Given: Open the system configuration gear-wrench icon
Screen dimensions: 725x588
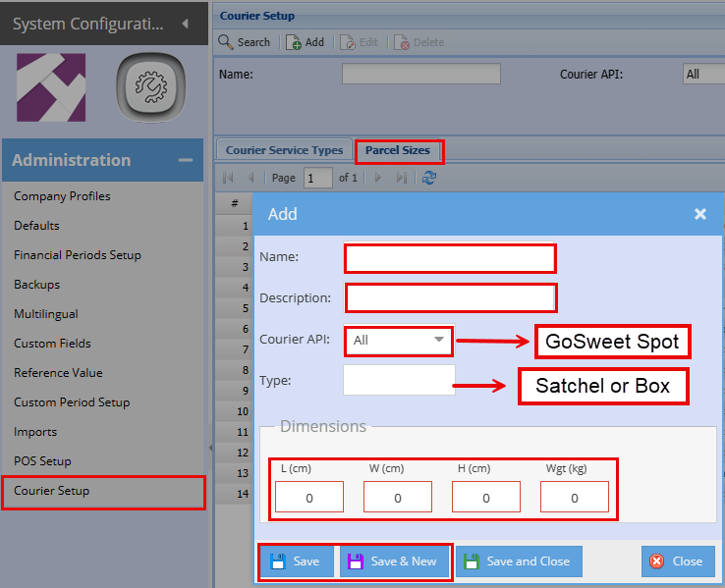Looking at the screenshot, I should (150, 87).
